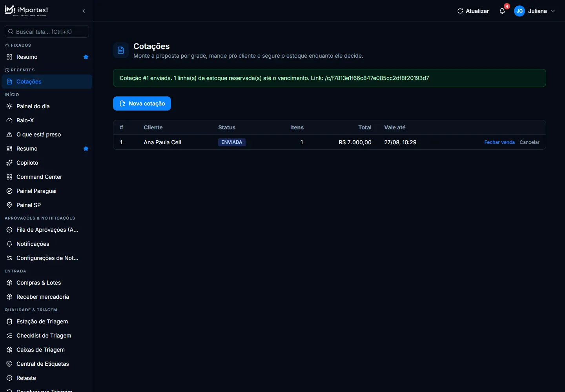Click the Cotações page document icon

(121, 50)
